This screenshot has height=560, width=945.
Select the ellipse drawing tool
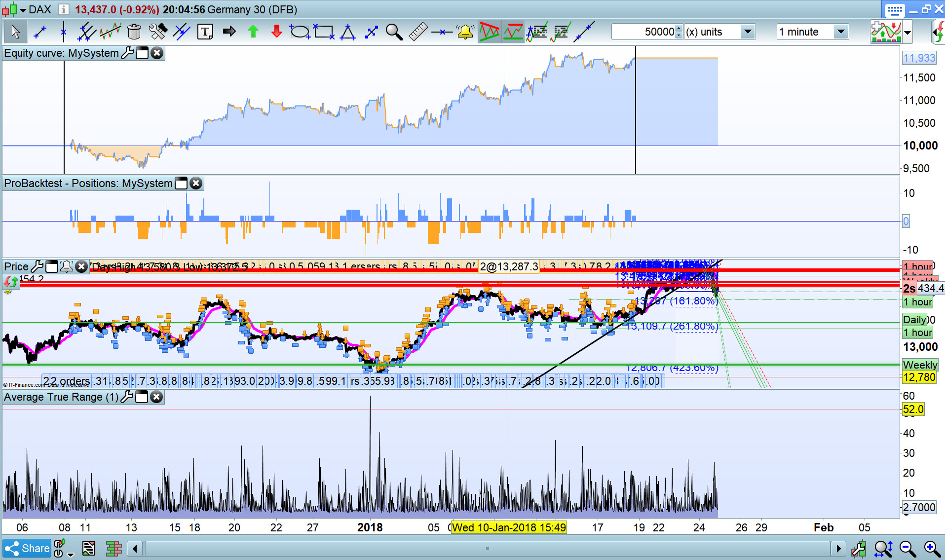click(x=300, y=32)
